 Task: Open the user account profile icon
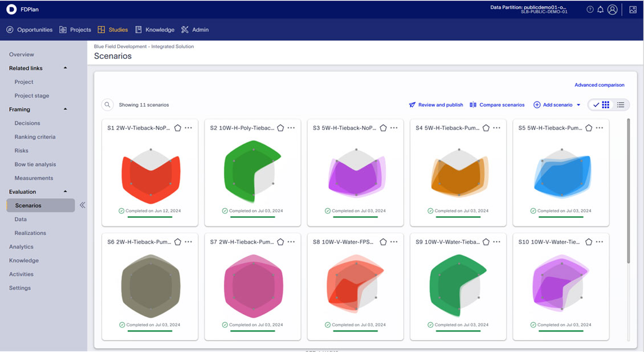click(x=613, y=10)
